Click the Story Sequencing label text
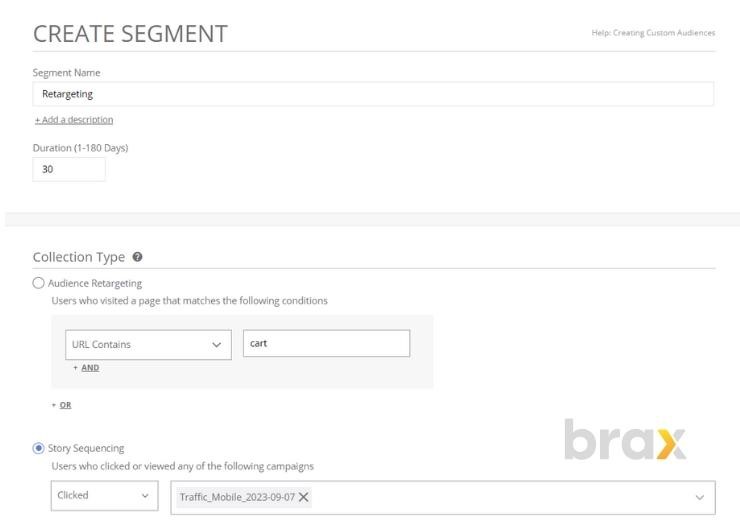This screenshot has width=740, height=525. click(86, 448)
